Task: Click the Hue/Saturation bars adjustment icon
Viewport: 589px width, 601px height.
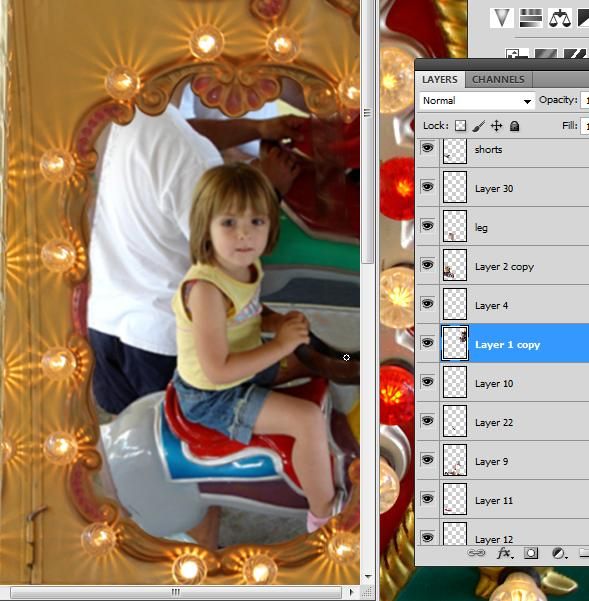Action: pyautogui.click(x=531, y=18)
